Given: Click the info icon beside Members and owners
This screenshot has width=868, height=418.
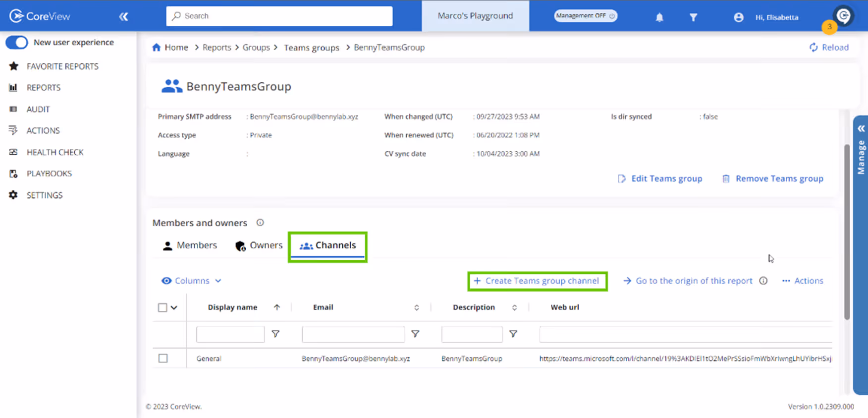Looking at the screenshot, I should tap(260, 223).
